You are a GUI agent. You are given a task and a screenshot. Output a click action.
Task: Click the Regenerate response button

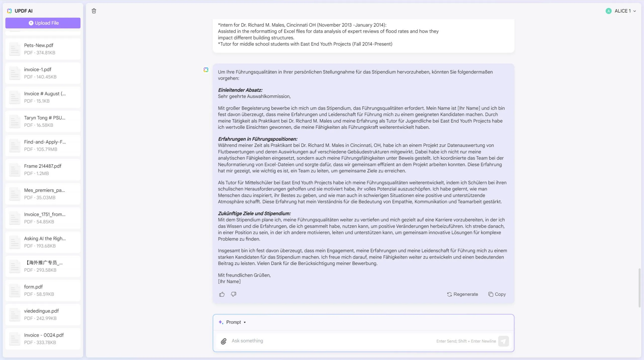[x=462, y=294]
